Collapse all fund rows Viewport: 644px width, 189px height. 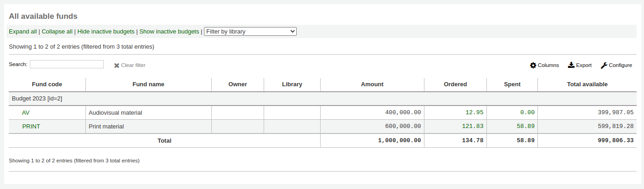coord(57,32)
